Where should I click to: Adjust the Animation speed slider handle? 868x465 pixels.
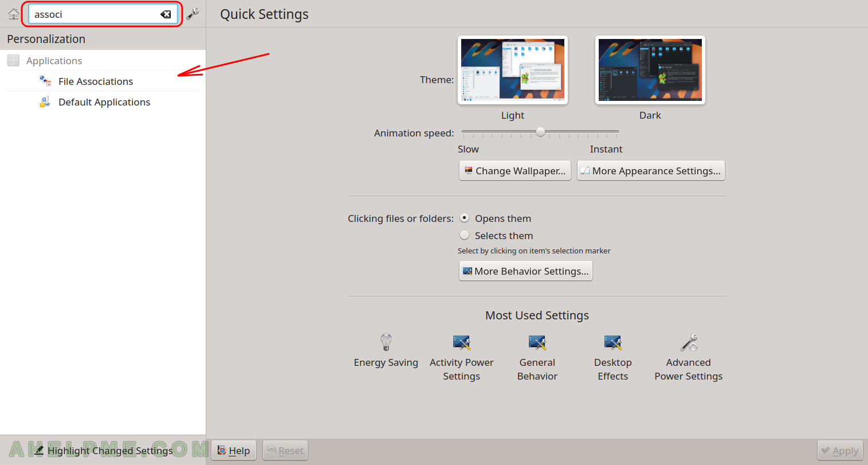(x=540, y=132)
